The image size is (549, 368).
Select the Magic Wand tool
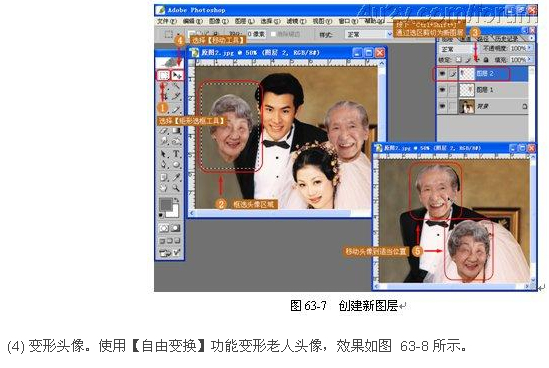(176, 86)
